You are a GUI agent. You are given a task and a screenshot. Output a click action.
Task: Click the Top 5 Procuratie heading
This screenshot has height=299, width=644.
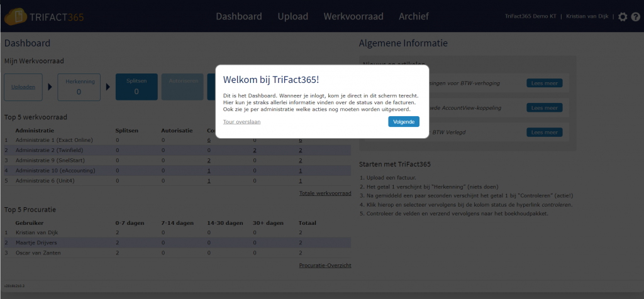30,210
